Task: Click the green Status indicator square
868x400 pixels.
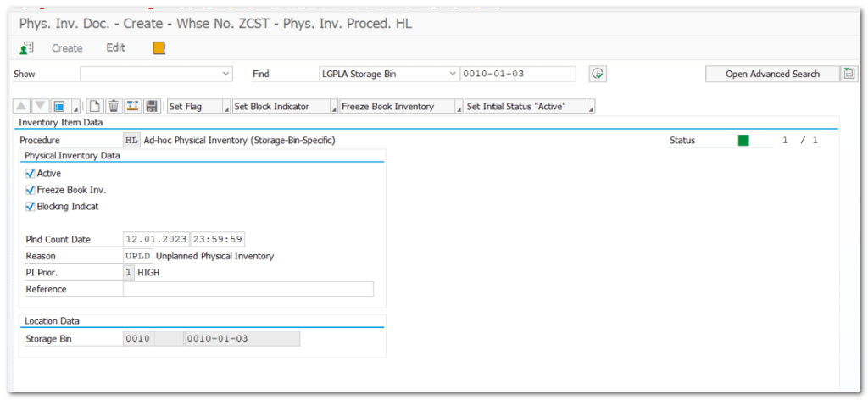Action: pos(743,141)
